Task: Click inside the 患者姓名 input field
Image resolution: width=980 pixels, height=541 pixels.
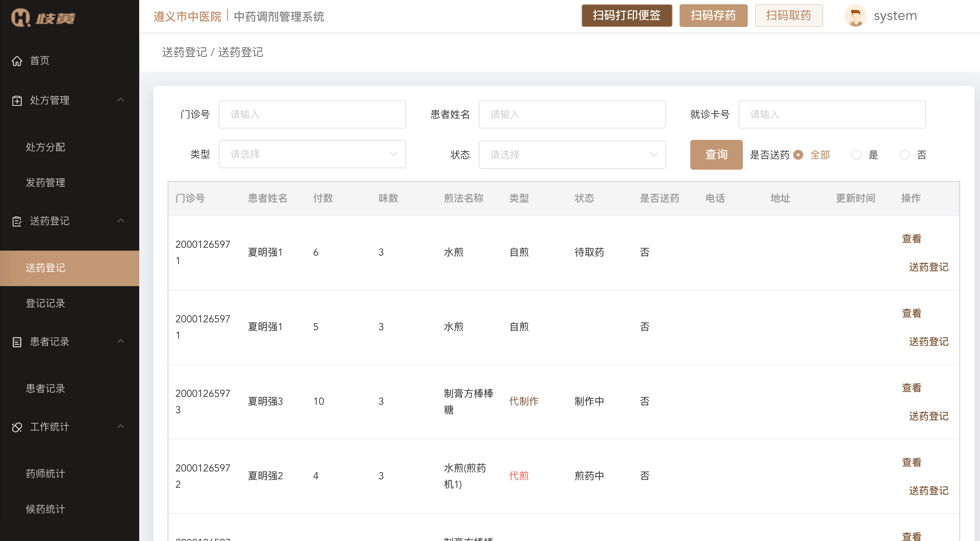Action: pyautogui.click(x=572, y=114)
